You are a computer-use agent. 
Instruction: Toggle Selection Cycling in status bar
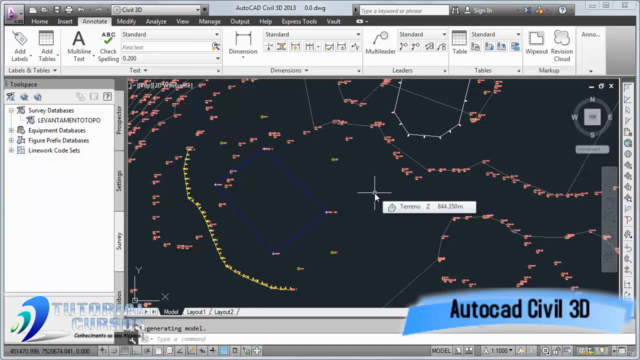[246, 351]
